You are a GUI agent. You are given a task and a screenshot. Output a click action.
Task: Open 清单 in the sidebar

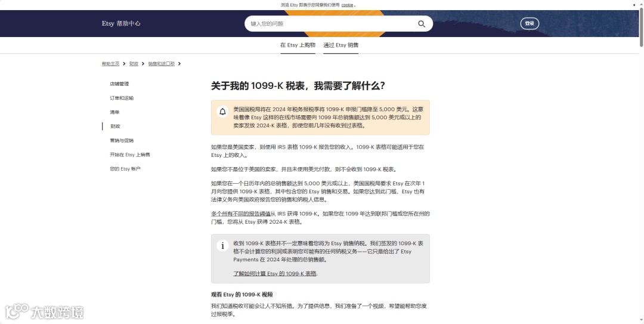114,112
